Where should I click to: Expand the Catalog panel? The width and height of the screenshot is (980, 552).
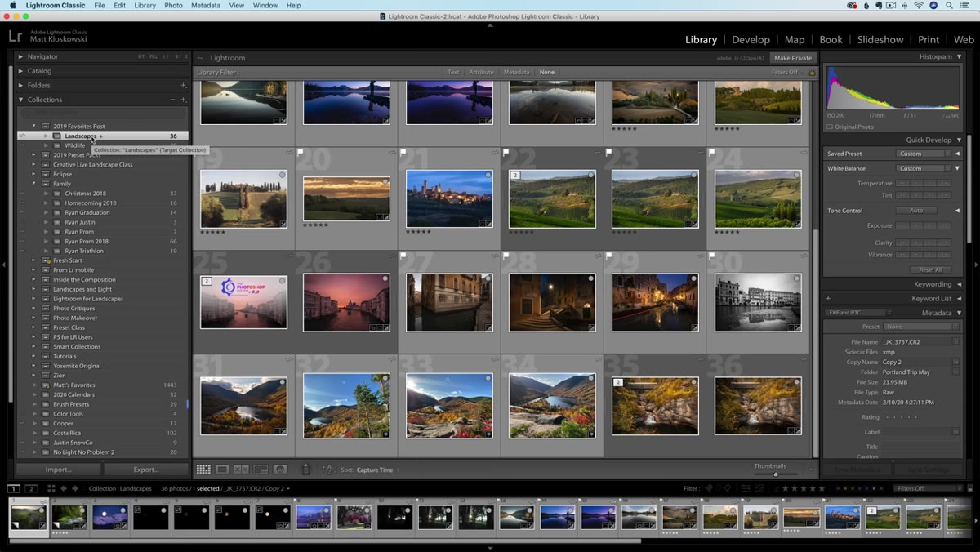pyautogui.click(x=21, y=71)
